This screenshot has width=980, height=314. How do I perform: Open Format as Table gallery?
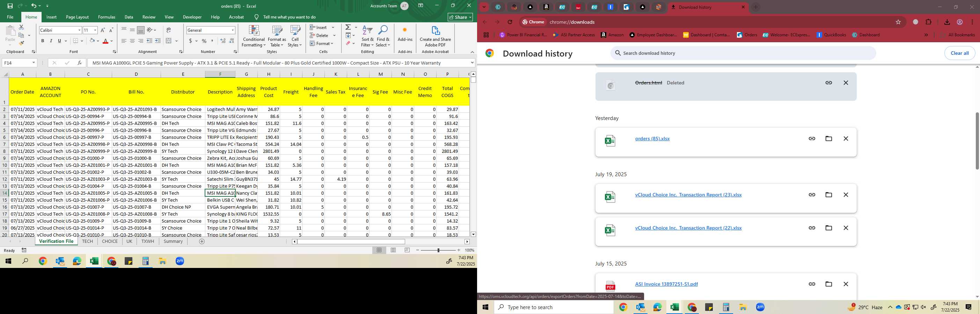pyautogui.click(x=277, y=37)
